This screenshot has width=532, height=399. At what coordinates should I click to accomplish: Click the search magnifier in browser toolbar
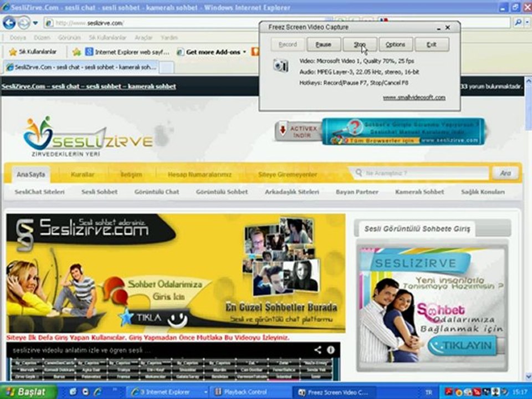518,23
